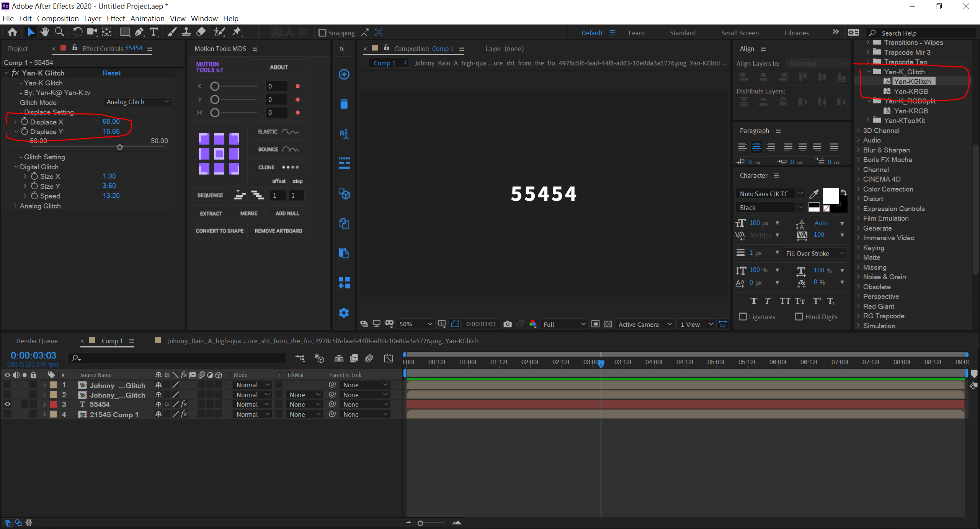Viewport: 980px width, 529px height.
Task: Open the 50% magnification dropdown
Action: [415, 324]
